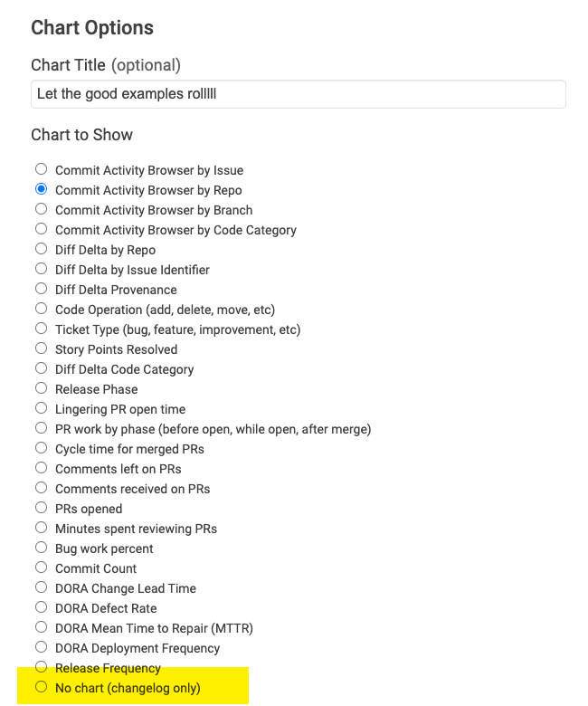
Task: Pick Lingering PR open time
Action: click(x=41, y=408)
